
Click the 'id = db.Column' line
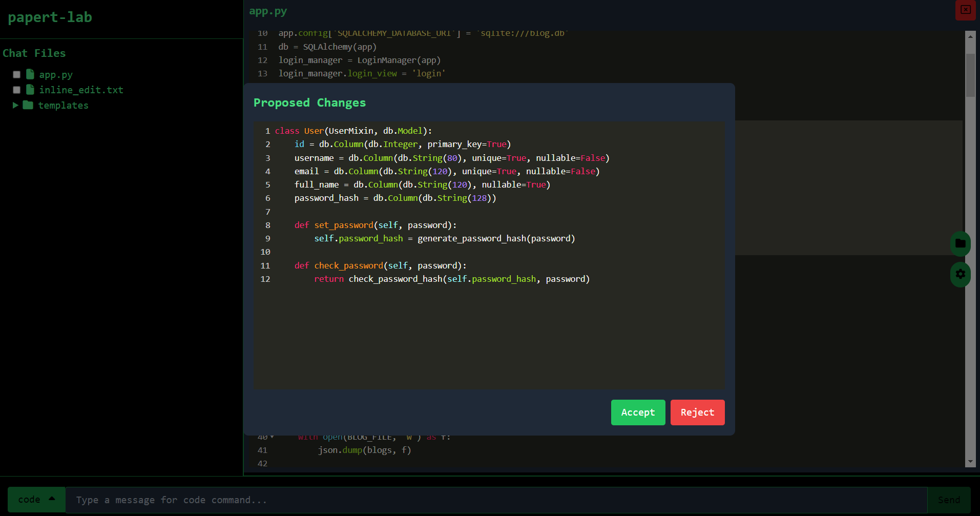tap(403, 144)
